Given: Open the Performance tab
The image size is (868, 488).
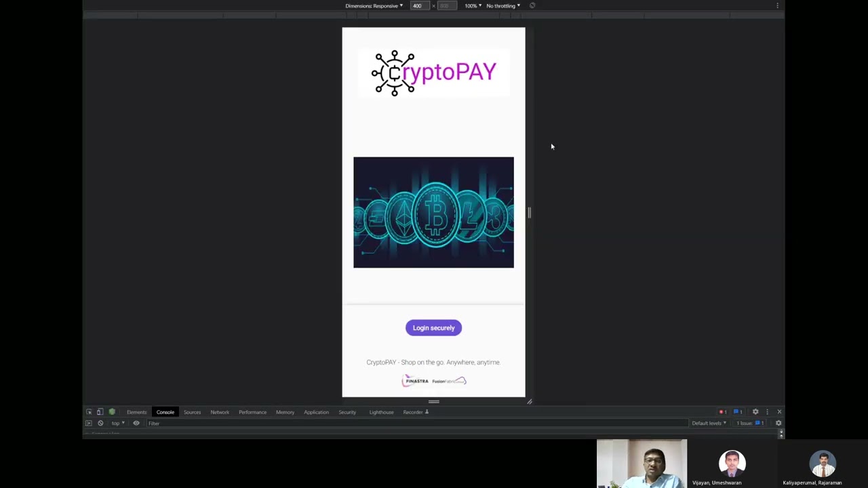Looking at the screenshot, I should pos(252,412).
